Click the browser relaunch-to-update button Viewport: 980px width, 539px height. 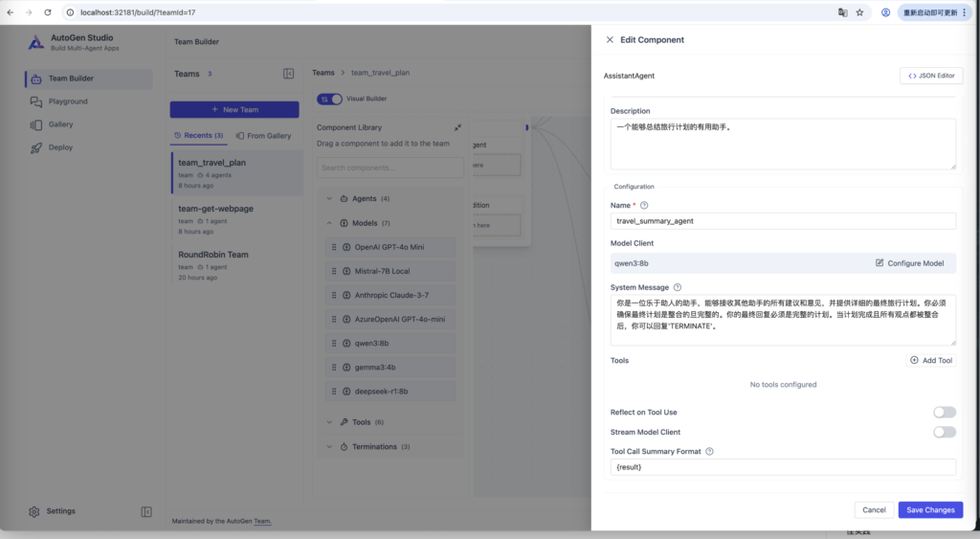934,12
